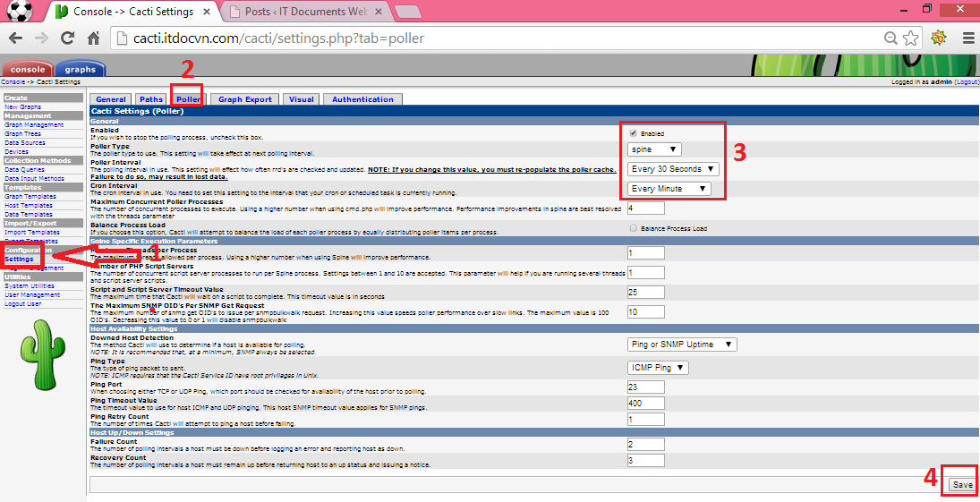Switch to the graphs top tab
Image resolution: width=980 pixels, height=502 pixels.
80,69
